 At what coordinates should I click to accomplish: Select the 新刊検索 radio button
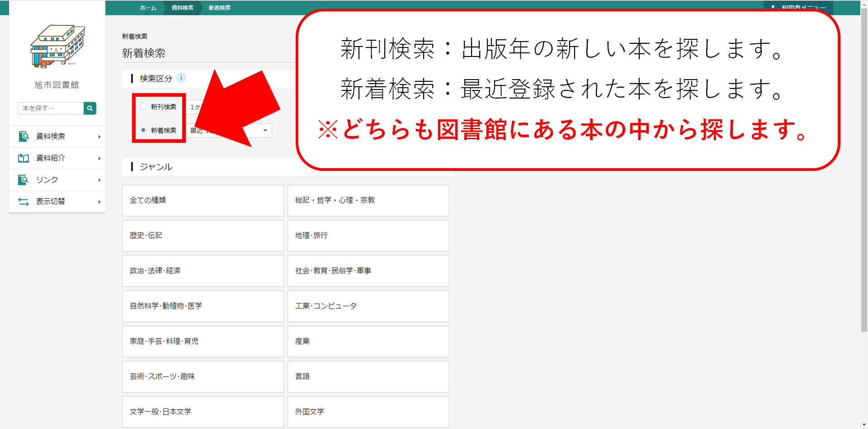point(143,107)
